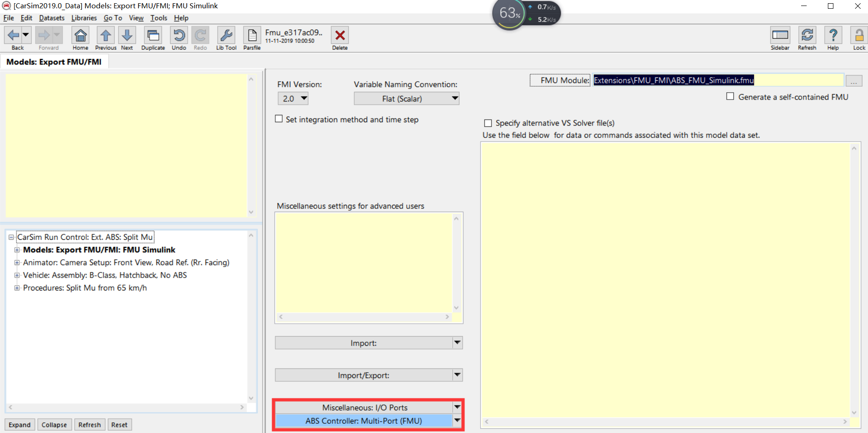
Task: Open the Libraries menu
Action: pyautogui.click(x=84, y=18)
